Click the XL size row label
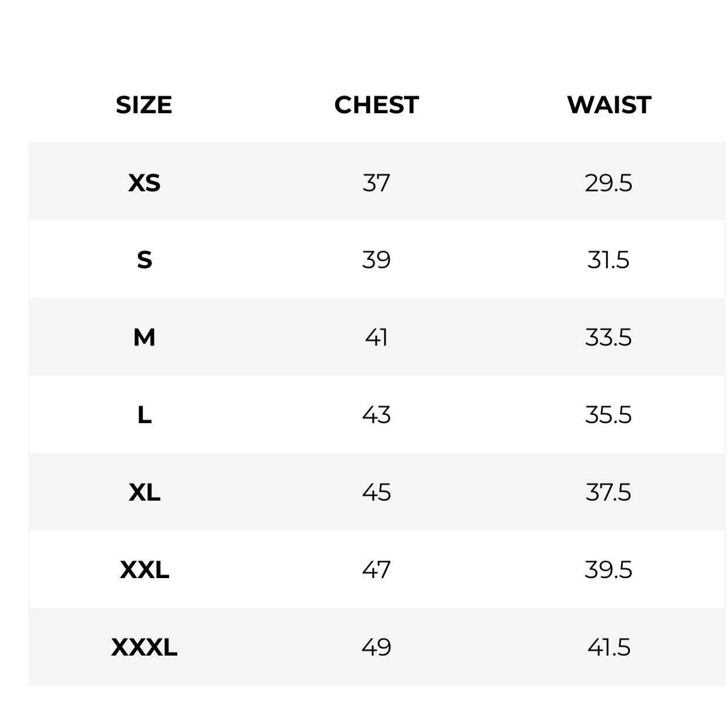 [x=144, y=492]
